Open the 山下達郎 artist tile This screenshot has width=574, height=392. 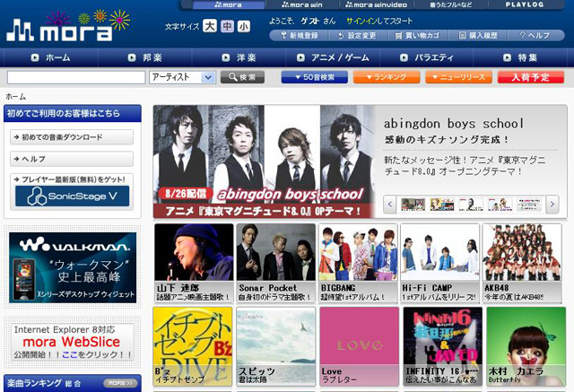point(194,263)
